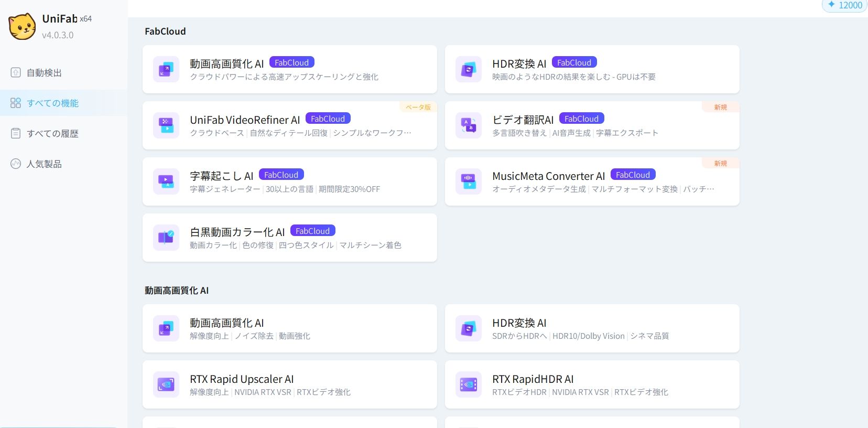This screenshot has width=868, height=428.
Task: Click version text v4.0.3.0
Action: [x=58, y=35]
